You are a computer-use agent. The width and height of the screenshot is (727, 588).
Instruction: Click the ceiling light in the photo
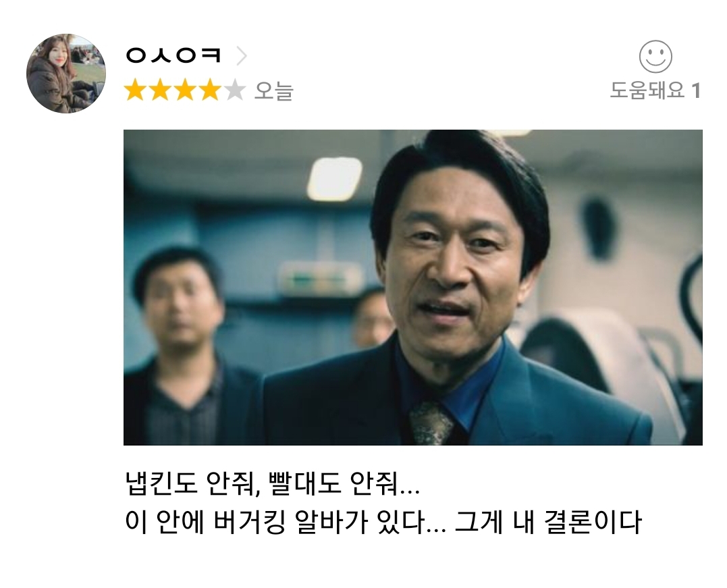coord(335,178)
